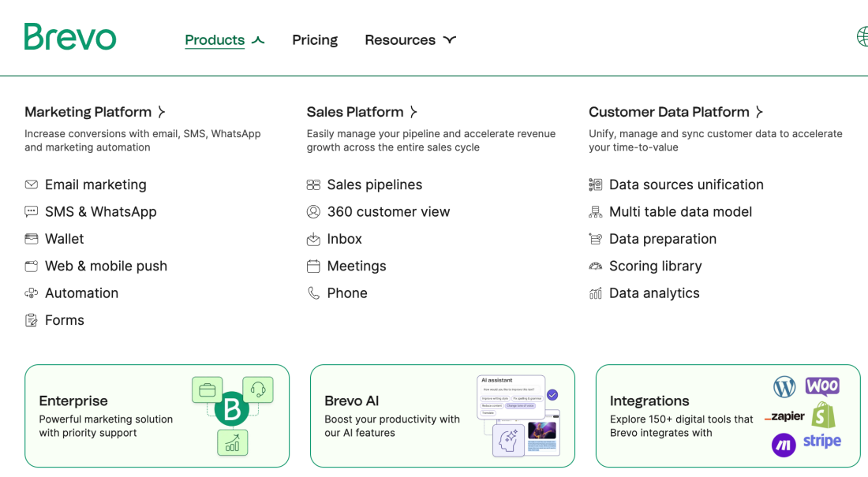868x477 pixels.
Task: Click the Sales pipelines icon
Action: (x=313, y=184)
